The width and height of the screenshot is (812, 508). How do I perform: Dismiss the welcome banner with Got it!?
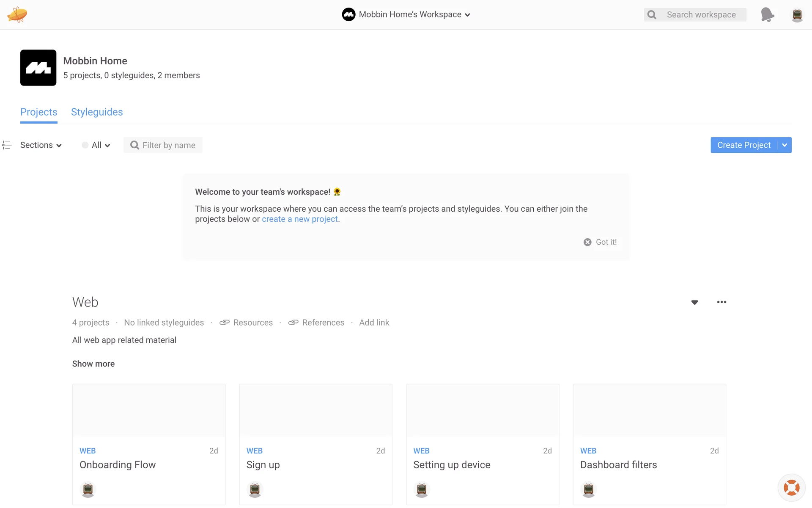(x=601, y=242)
